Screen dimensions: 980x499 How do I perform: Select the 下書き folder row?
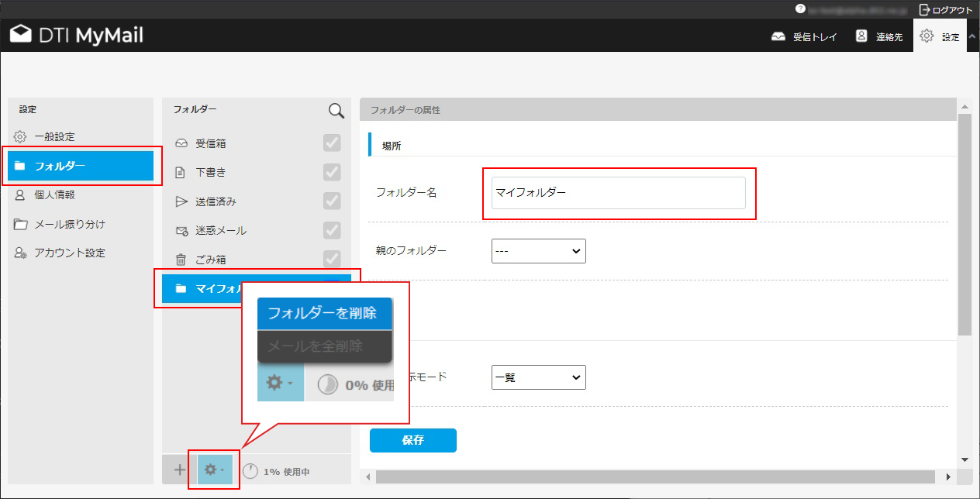[x=256, y=172]
